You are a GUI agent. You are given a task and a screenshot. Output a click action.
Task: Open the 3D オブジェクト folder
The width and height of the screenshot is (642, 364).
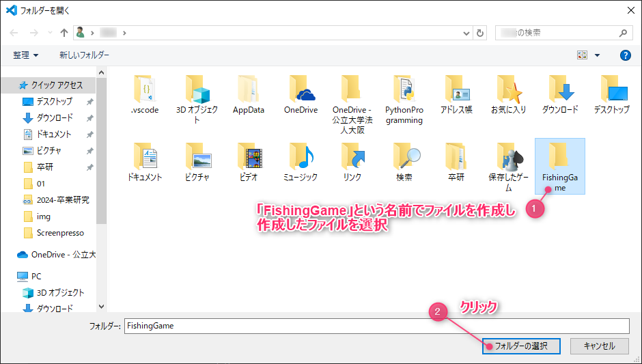[x=197, y=89]
